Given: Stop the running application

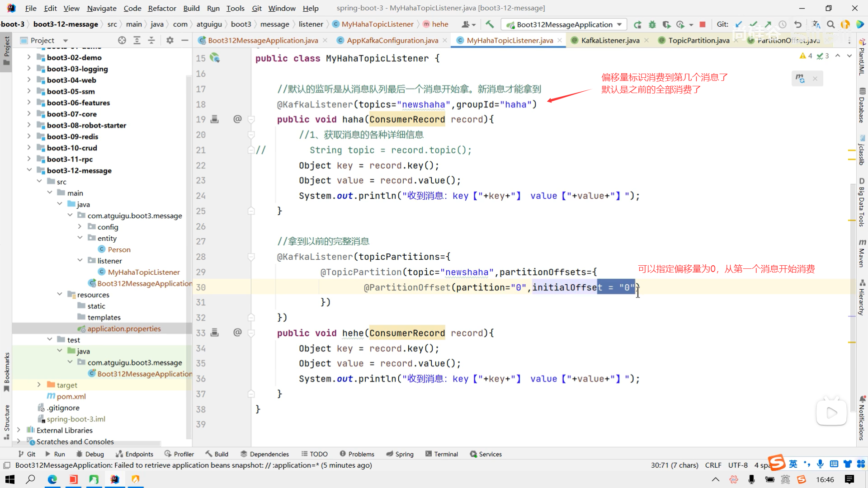Looking at the screenshot, I should [x=702, y=24].
